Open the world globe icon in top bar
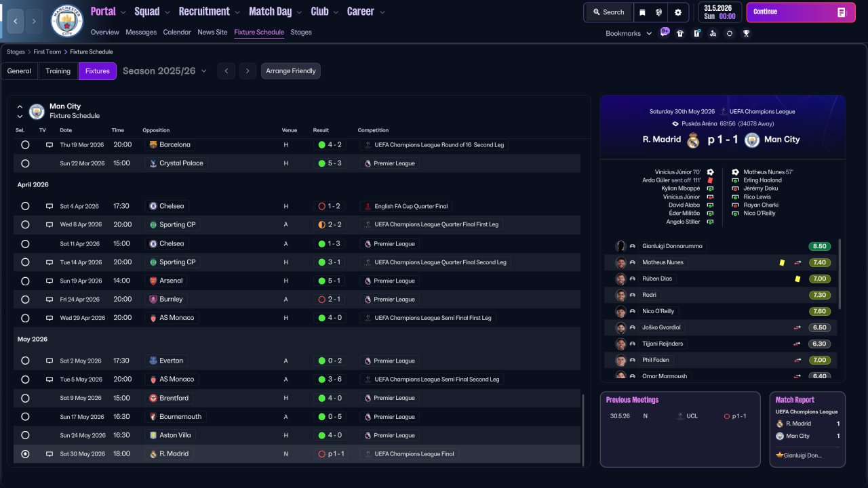This screenshot has height=488, width=868. click(x=659, y=12)
